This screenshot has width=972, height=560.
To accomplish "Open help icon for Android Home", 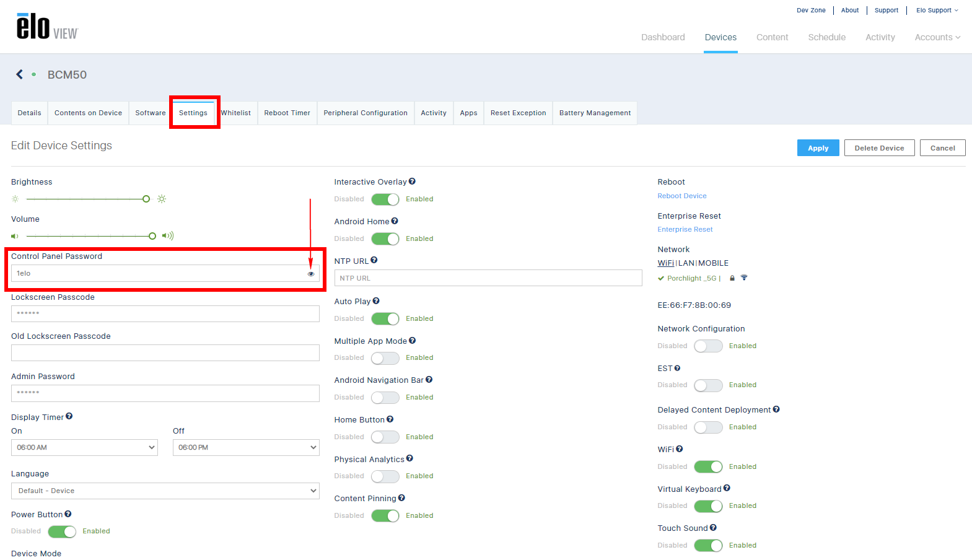I will (395, 221).
